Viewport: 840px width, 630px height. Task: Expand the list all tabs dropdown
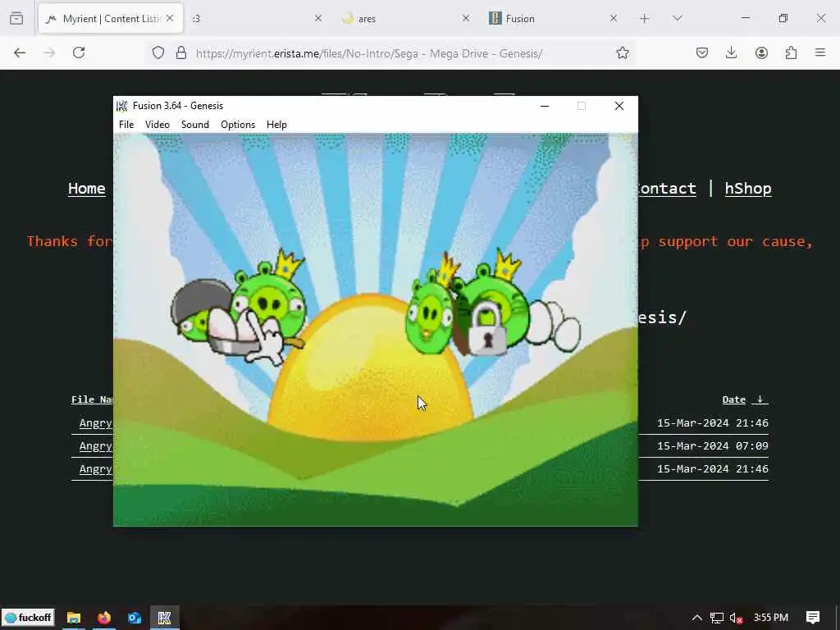677,18
